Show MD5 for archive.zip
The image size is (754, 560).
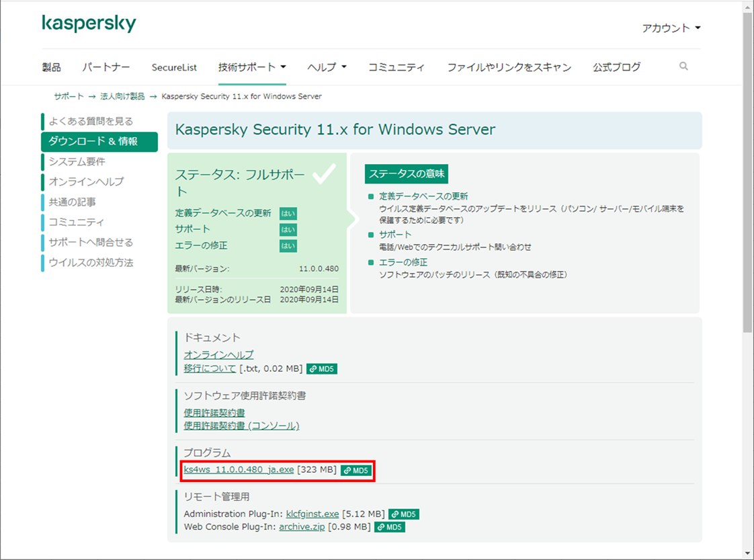(x=390, y=527)
